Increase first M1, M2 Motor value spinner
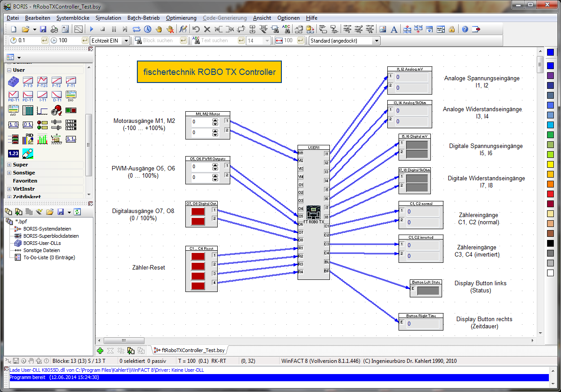 [x=215, y=120]
